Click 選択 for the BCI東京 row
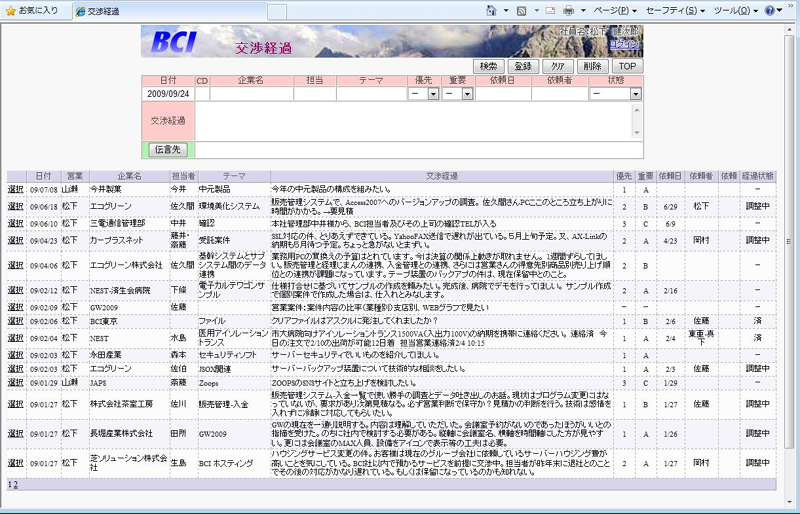The width and height of the screenshot is (800, 514). point(15,321)
